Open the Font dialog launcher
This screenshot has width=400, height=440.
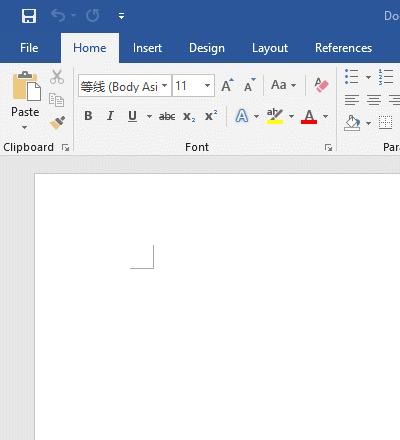pyautogui.click(x=328, y=147)
